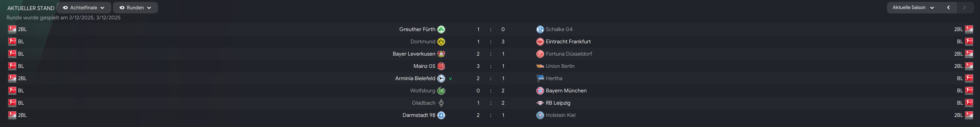This screenshot has width=980, height=127.
Task: Click the Wolfsburg club crest
Action: pyautogui.click(x=441, y=90)
